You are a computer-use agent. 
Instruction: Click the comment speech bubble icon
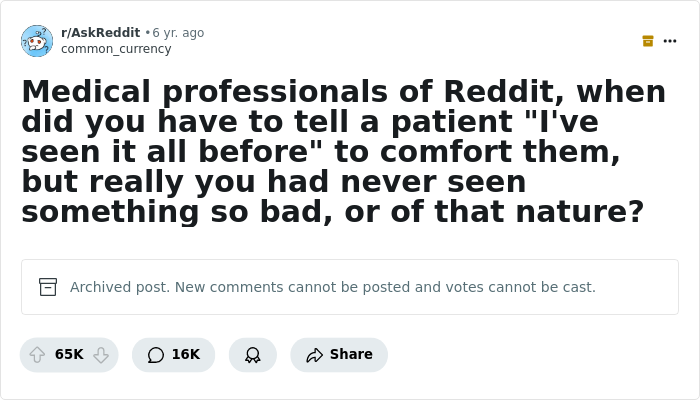(155, 355)
